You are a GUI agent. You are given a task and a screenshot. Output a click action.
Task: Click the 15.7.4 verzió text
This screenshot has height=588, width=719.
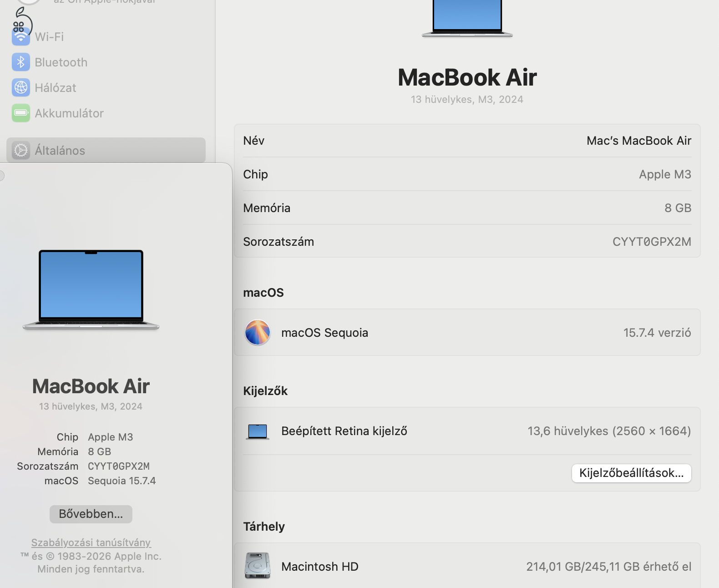(x=657, y=333)
